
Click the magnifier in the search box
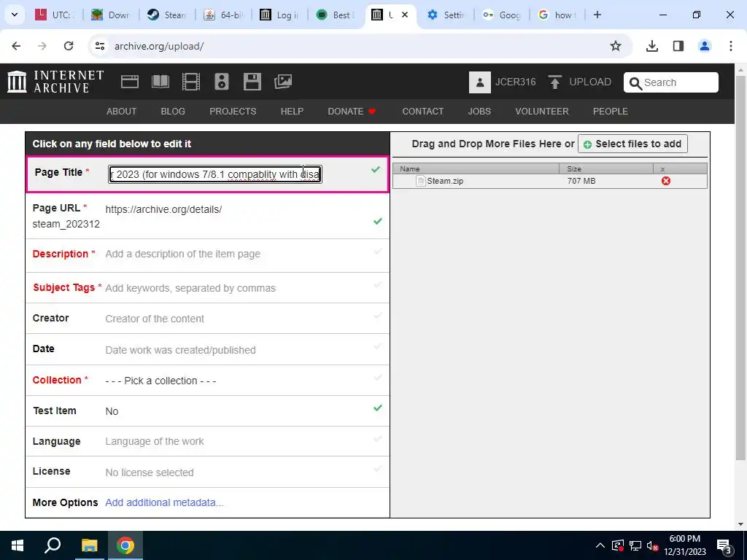coord(635,83)
